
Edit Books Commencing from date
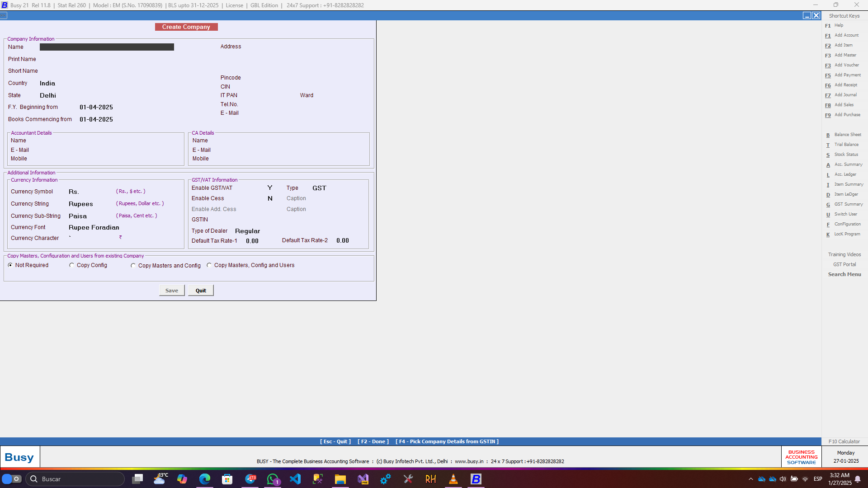[96, 119]
